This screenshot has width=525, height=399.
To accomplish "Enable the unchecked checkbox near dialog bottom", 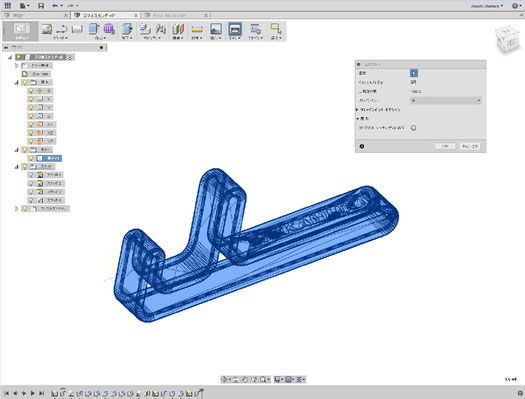I will (x=414, y=128).
